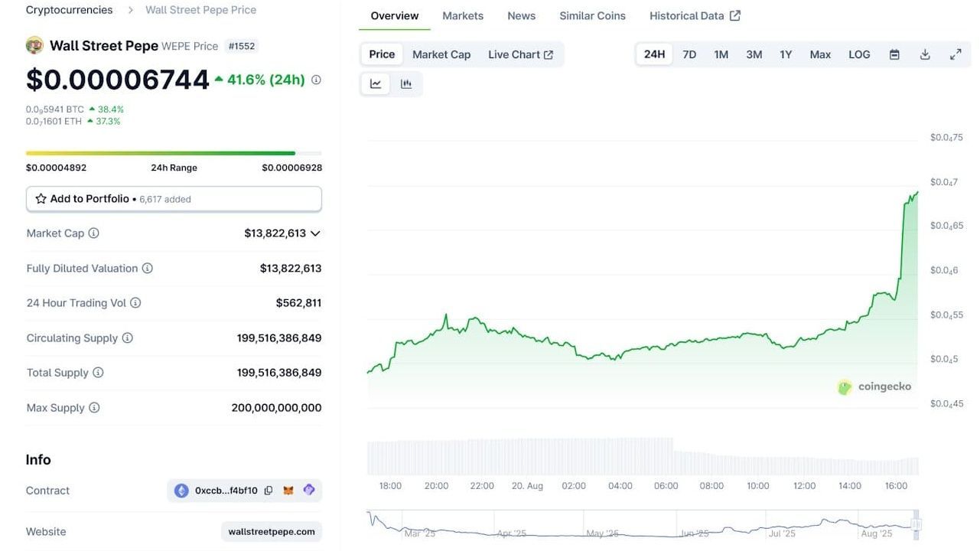
Task: Expand the chart to fullscreen
Action: coord(955,54)
